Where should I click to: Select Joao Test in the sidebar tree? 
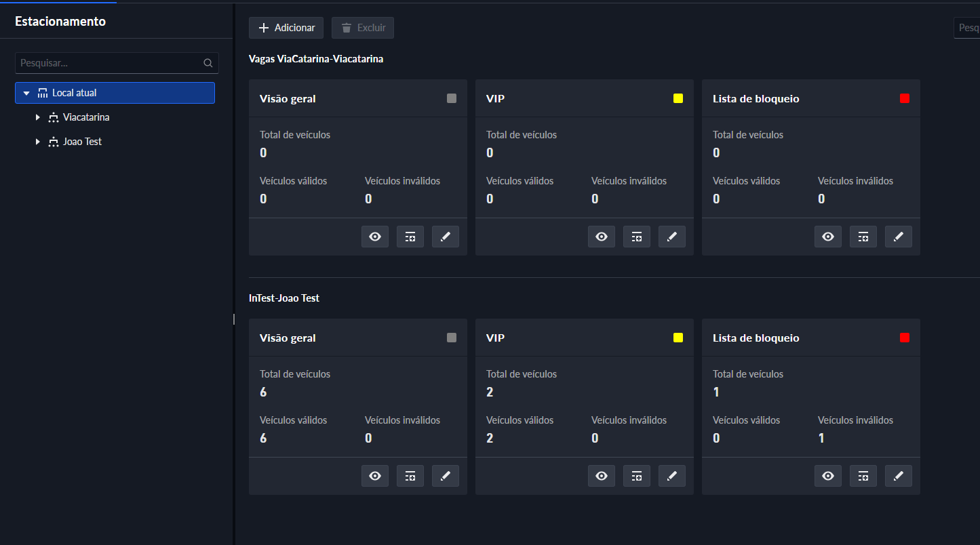tap(82, 142)
